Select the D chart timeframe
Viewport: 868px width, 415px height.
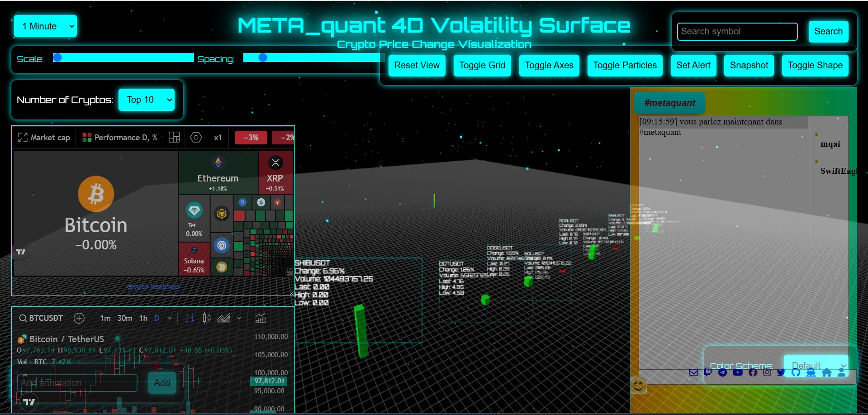pyautogui.click(x=157, y=318)
